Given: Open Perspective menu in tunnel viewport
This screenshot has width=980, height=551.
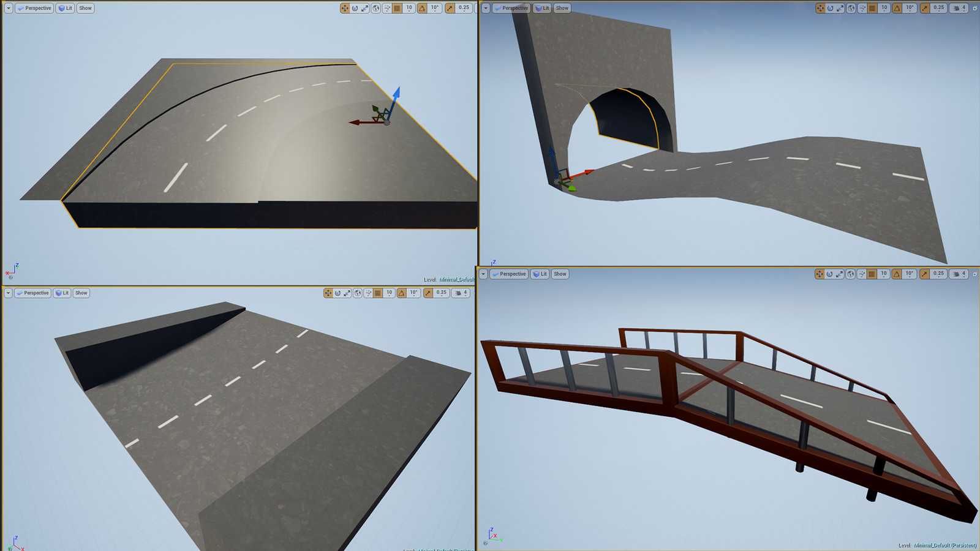Looking at the screenshot, I should pyautogui.click(x=511, y=8).
